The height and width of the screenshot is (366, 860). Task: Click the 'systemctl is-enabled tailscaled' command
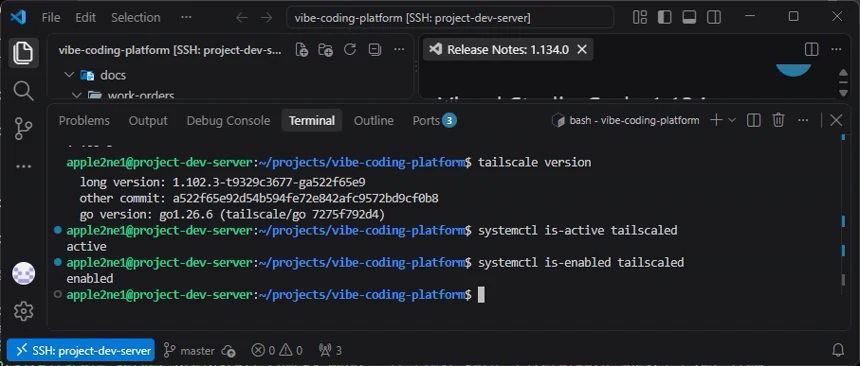(x=581, y=263)
